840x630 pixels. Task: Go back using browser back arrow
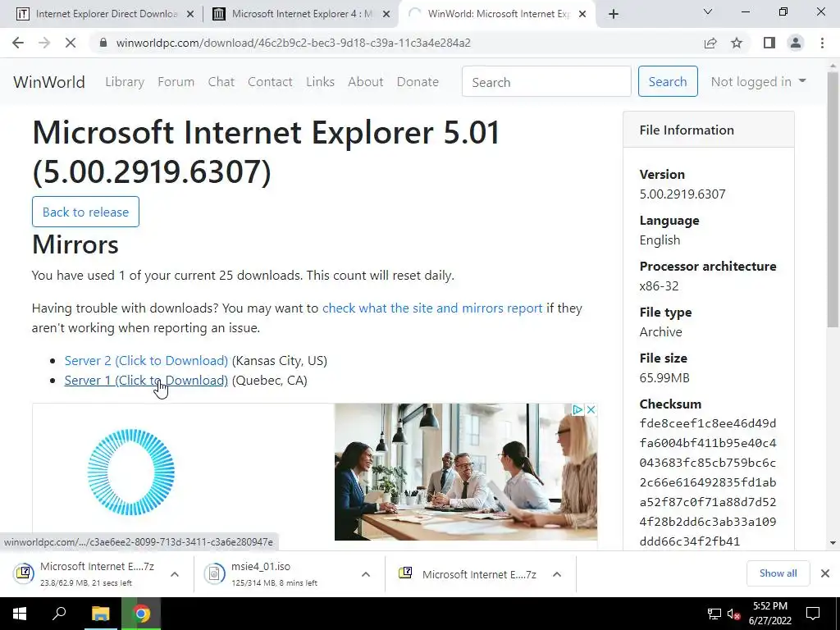[18, 43]
